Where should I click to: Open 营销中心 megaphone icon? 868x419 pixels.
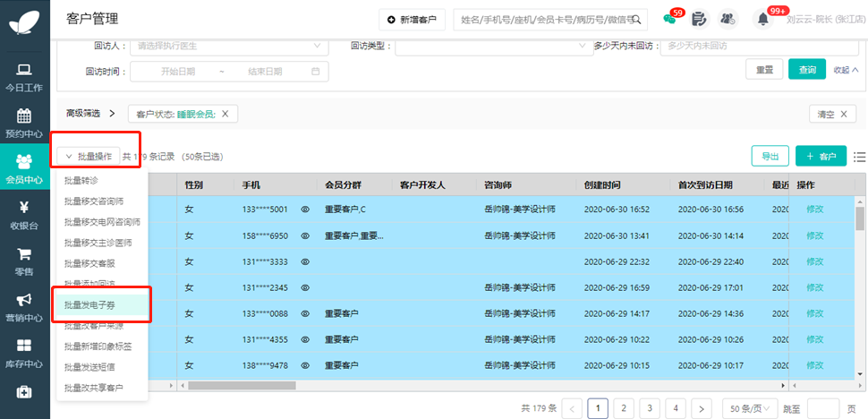click(x=24, y=300)
